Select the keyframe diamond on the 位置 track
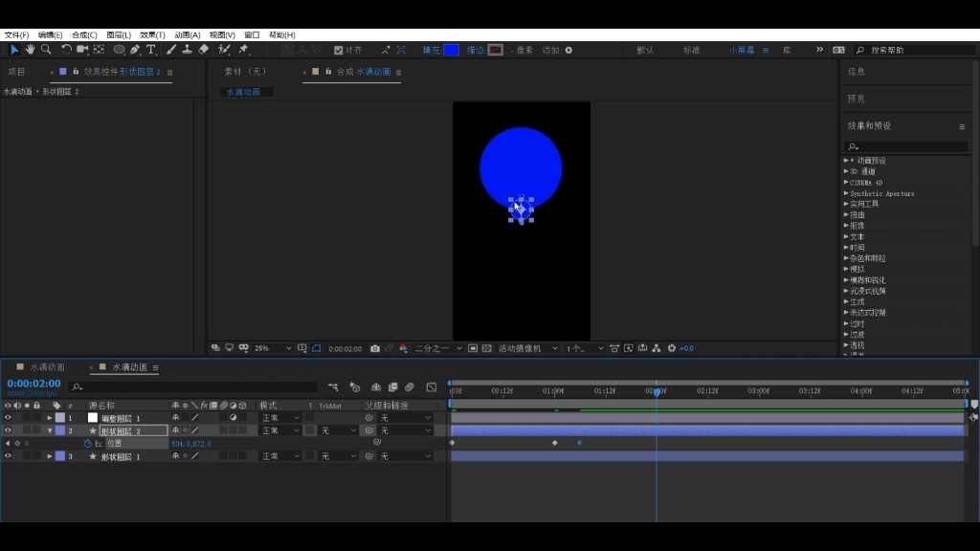The width and height of the screenshot is (980, 551). point(555,442)
